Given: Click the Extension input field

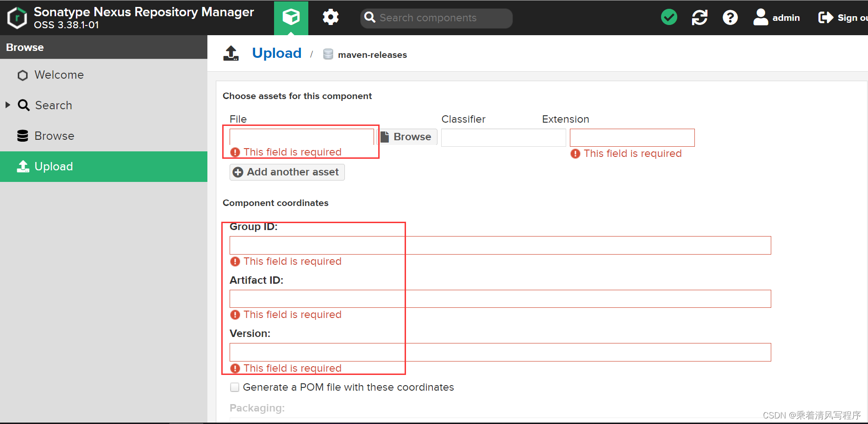Looking at the screenshot, I should [x=632, y=137].
